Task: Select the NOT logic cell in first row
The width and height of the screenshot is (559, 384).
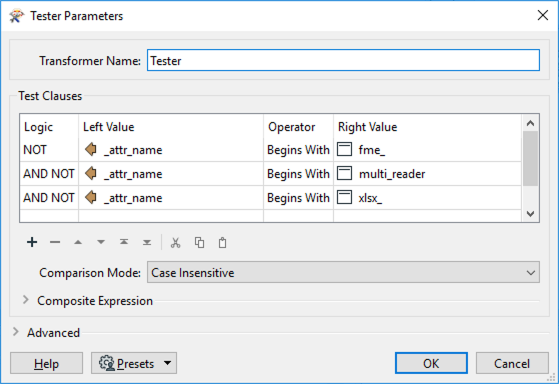Action: point(49,150)
